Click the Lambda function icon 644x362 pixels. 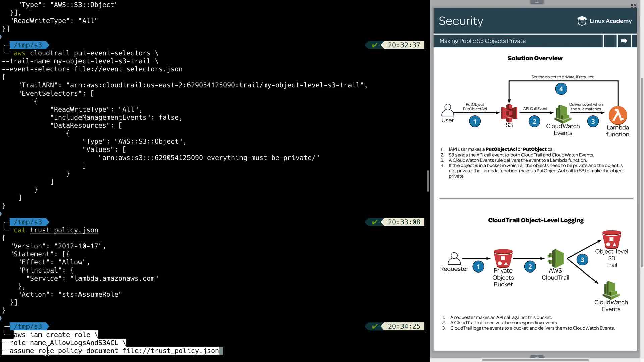pos(618,115)
